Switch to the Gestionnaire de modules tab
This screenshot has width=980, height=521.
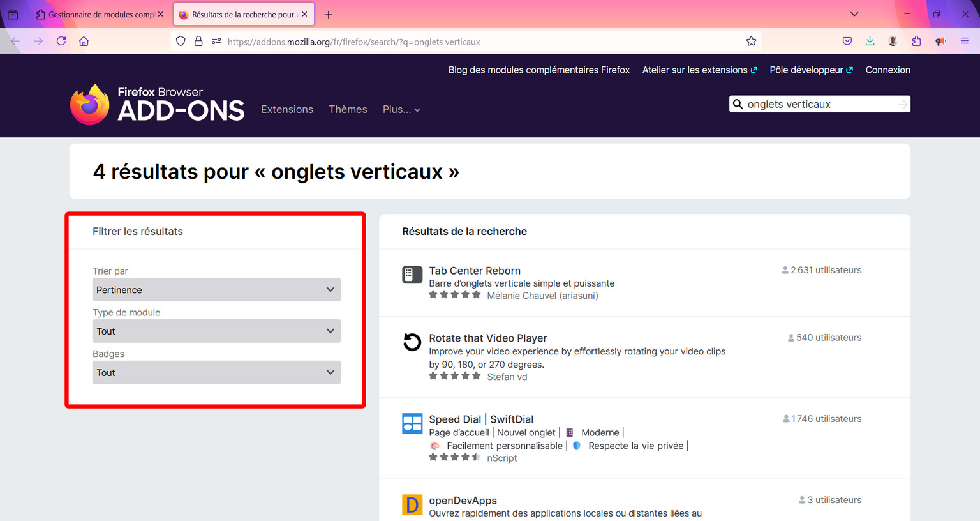click(96, 14)
